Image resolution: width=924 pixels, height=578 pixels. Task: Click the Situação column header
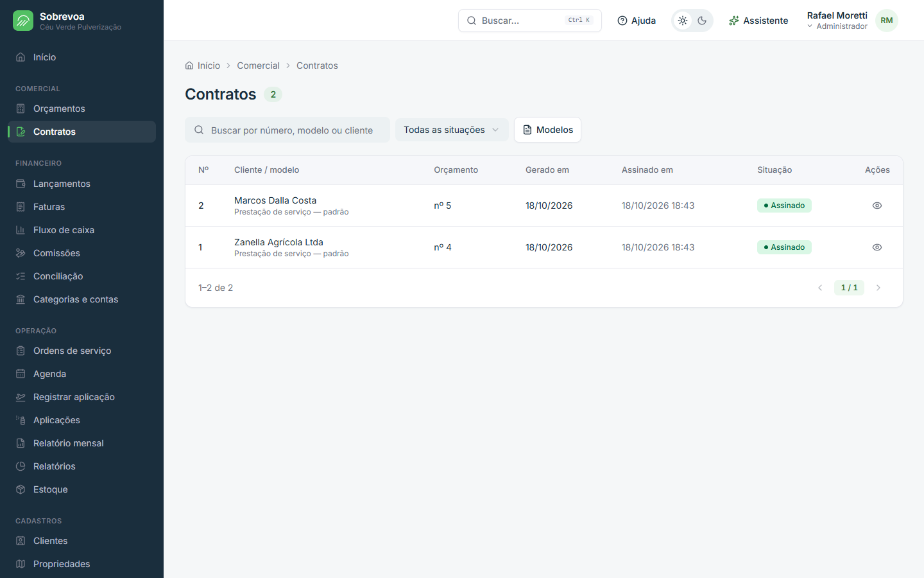(774, 170)
